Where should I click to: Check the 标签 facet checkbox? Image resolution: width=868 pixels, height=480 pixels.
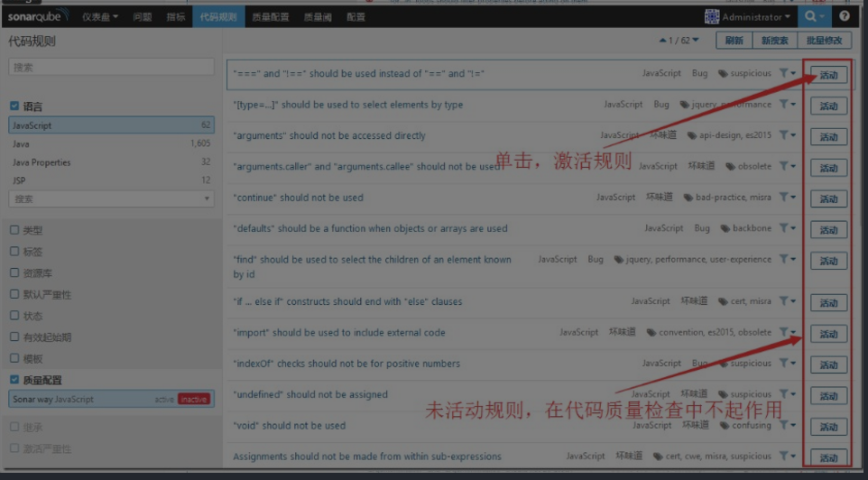pyautogui.click(x=14, y=252)
